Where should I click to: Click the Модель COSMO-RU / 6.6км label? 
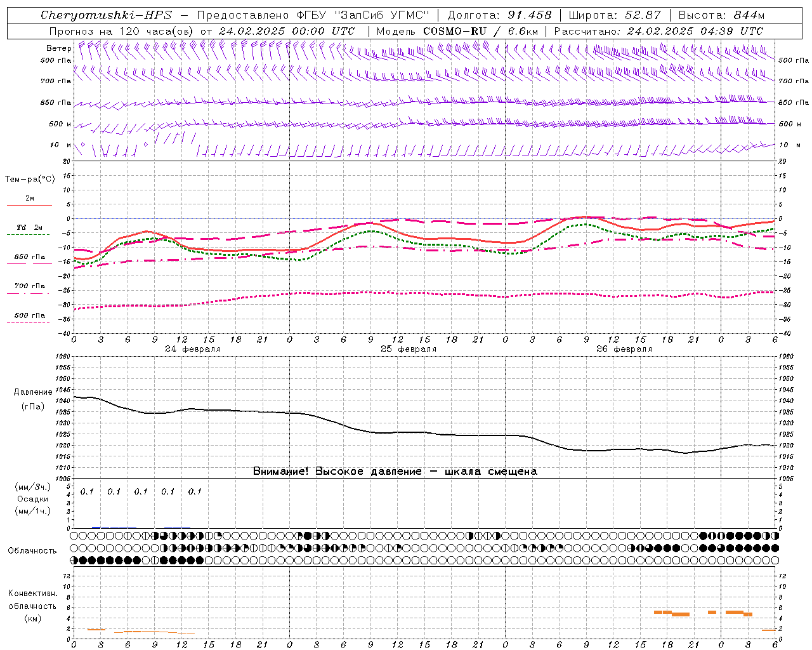tap(457, 31)
